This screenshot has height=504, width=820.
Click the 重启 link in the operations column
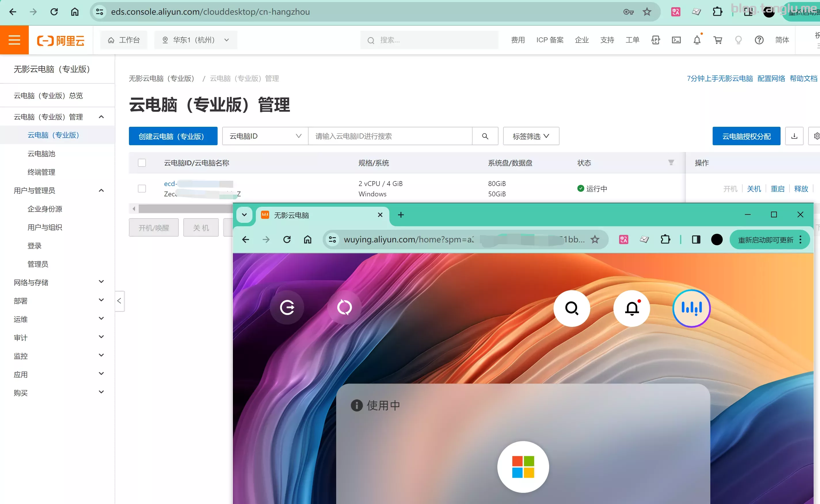coord(777,189)
